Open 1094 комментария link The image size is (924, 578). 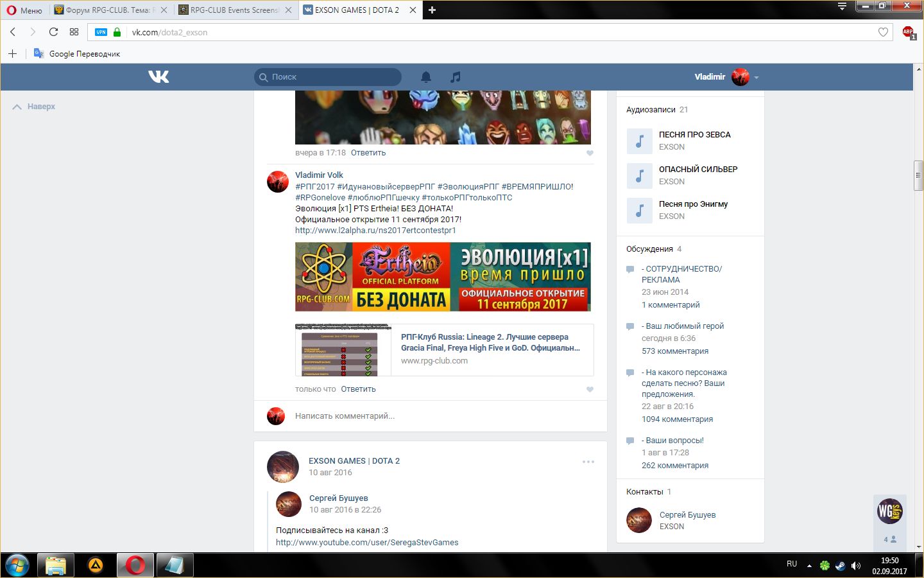pyautogui.click(x=677, y=419)
